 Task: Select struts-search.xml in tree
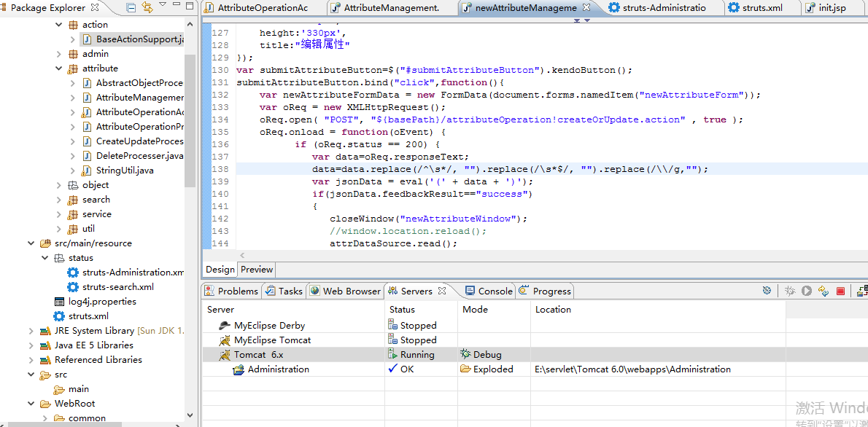pyautogui.click(x=111, y=287)
